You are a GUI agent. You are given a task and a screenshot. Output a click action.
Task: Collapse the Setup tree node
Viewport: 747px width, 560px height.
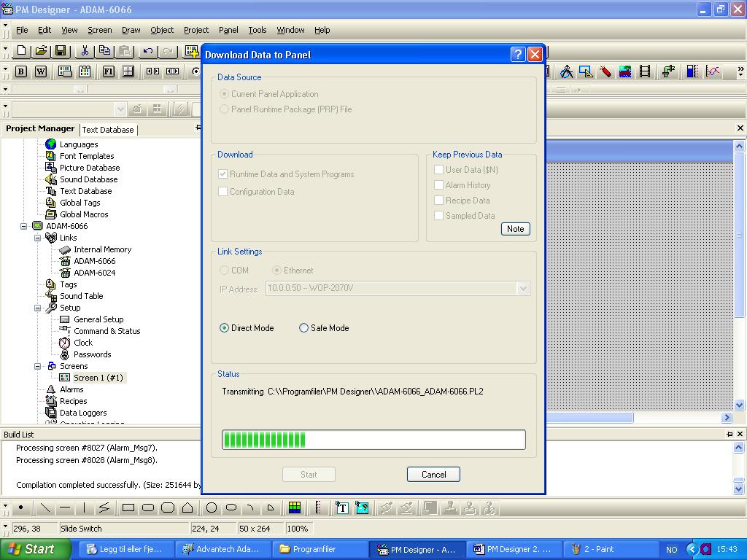click(x=37, y=308)
